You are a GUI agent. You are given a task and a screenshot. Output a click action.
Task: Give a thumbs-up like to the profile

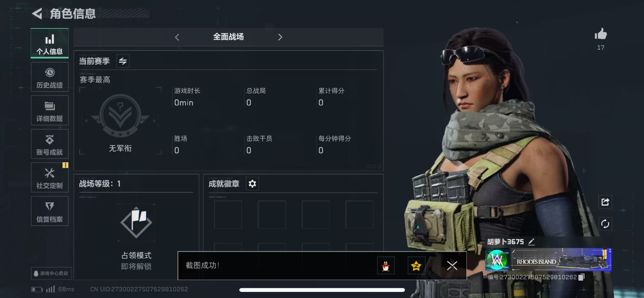[601, 34]
